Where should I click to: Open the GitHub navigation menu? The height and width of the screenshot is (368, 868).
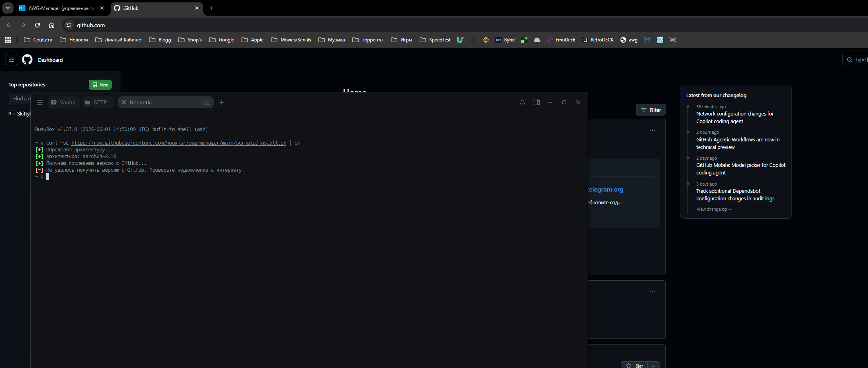(x=12, y=60)
